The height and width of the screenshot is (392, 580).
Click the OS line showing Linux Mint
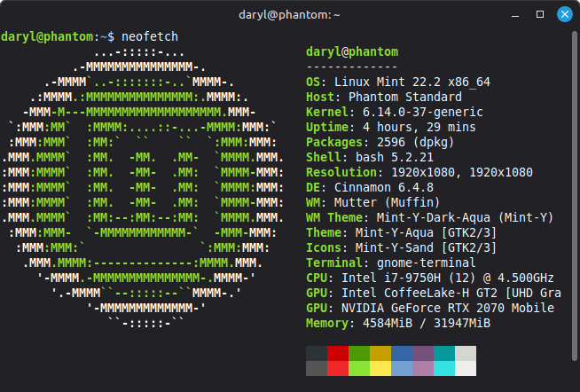[398, 82]
